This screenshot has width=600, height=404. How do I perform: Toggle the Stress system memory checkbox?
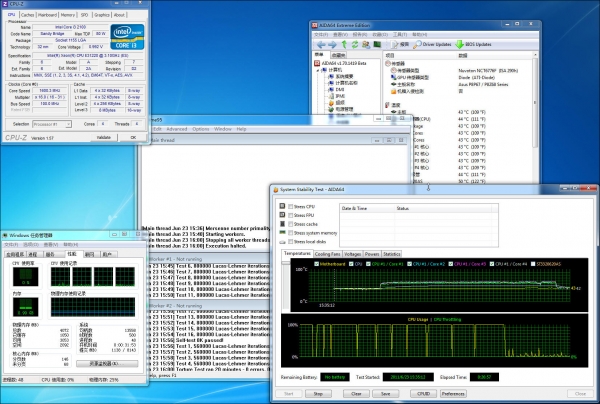coord(288,233)
